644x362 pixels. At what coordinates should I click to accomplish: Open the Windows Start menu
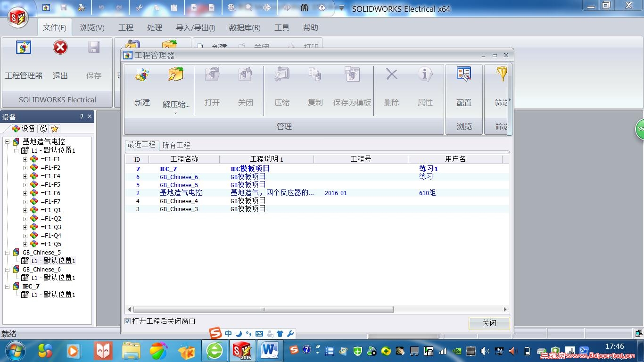(x=16, y=351)
